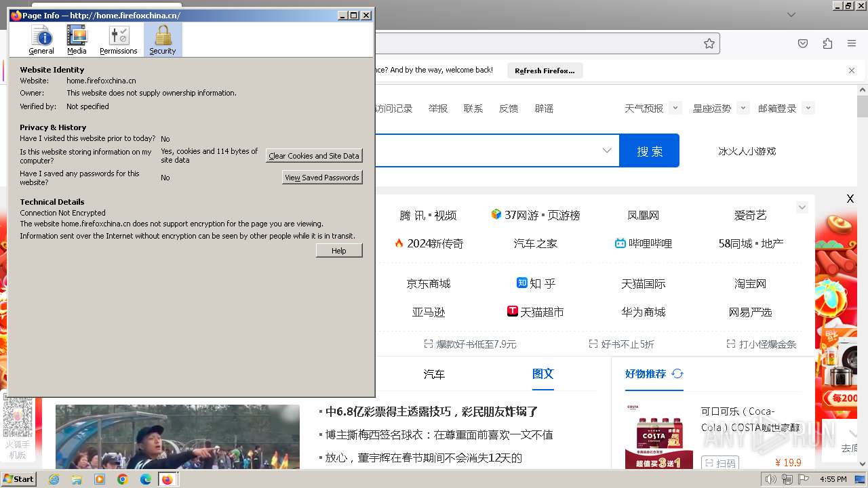868x488 pixels.
Task: Click the blue 搜索 button
Action: point(649,150)
